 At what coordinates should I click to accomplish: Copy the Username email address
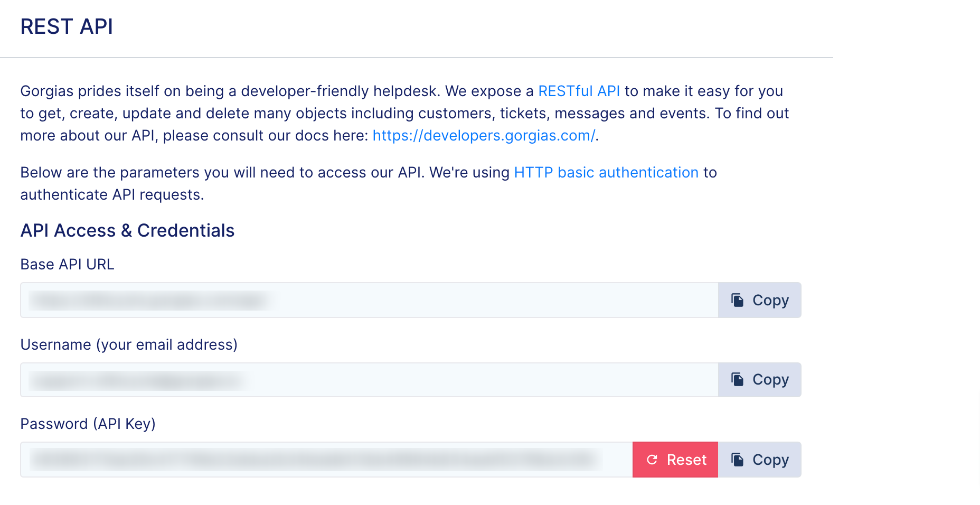pyautogui.click(x=759, y=380)
